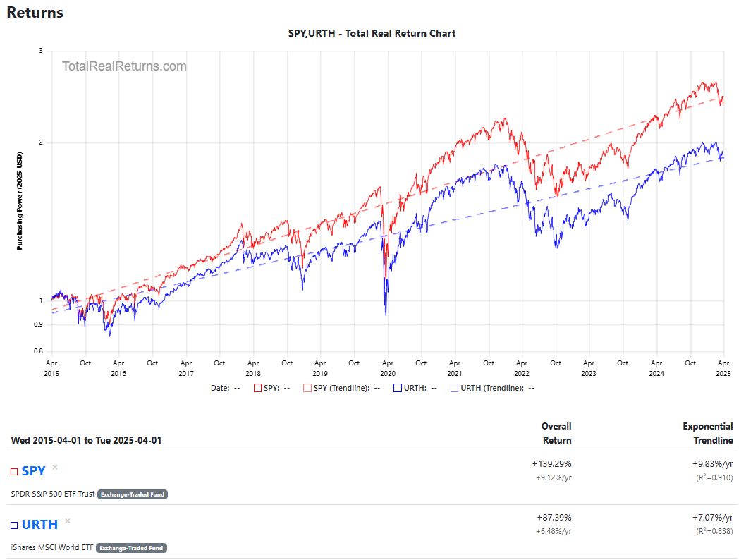Click the Exchange-Traded Fund badge under URTH

(131, 548)
